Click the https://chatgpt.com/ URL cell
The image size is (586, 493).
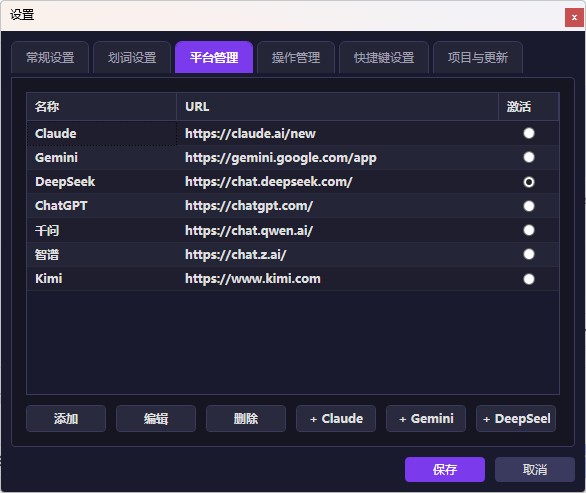[x=337, y=206]
